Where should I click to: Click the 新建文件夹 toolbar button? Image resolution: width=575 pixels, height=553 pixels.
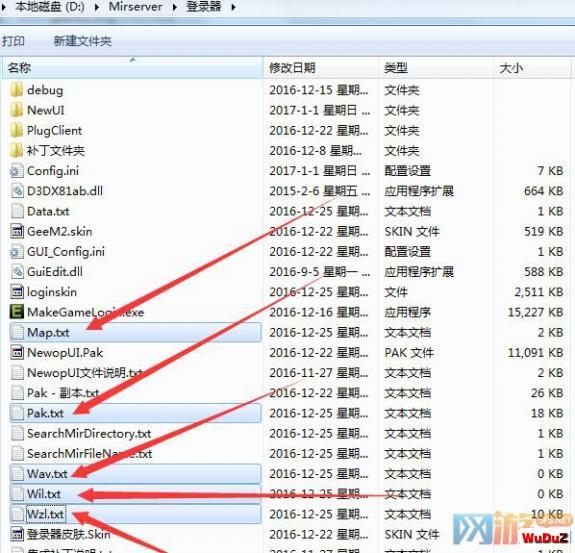[x=83, y=41]
